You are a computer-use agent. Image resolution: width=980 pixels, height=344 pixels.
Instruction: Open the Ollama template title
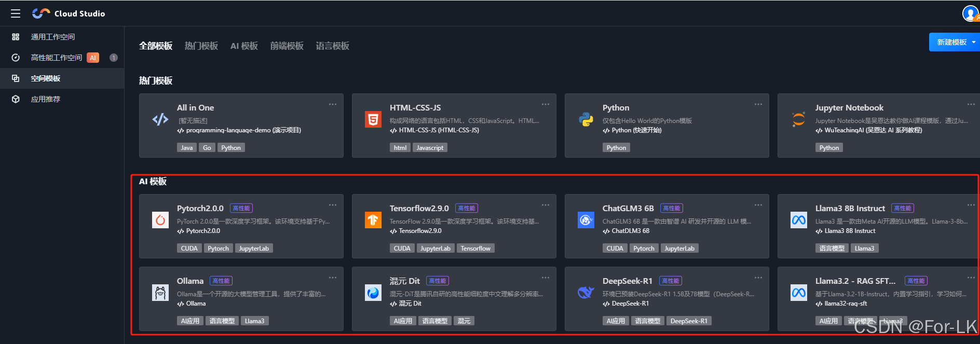tap(190, 281)
